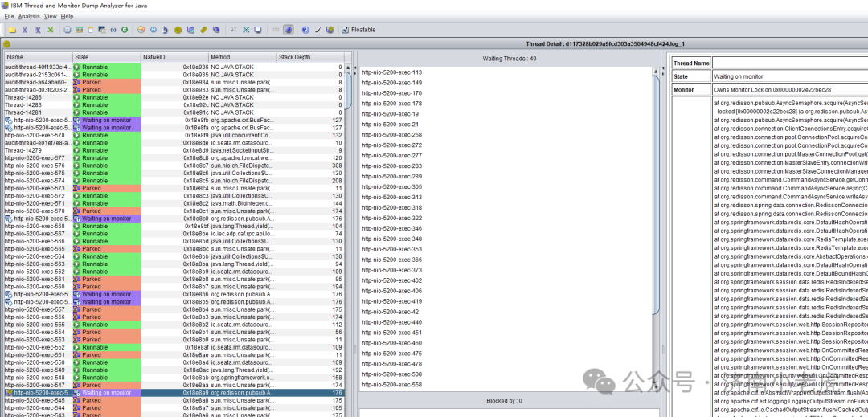Collapse thread table with left splitter left arrow

355,67
